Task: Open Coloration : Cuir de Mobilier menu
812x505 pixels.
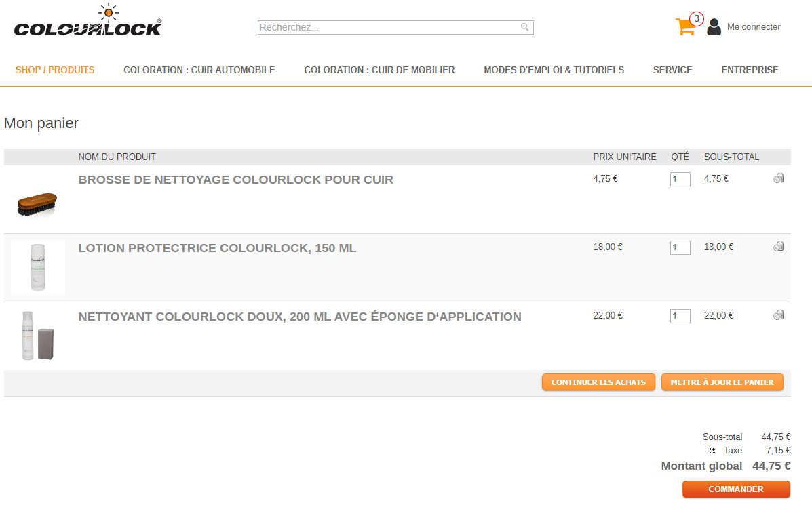Action: click(380, 70)
